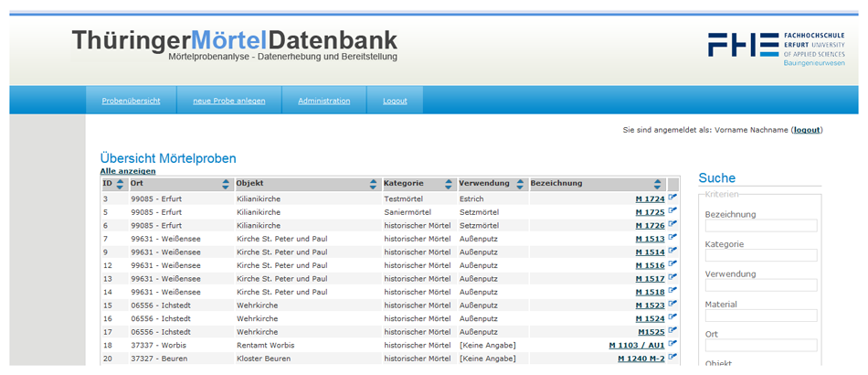The height and width of the screenshot is (375, 868).
Task: Click the logout link beside the user name
Action: (806, 130)
